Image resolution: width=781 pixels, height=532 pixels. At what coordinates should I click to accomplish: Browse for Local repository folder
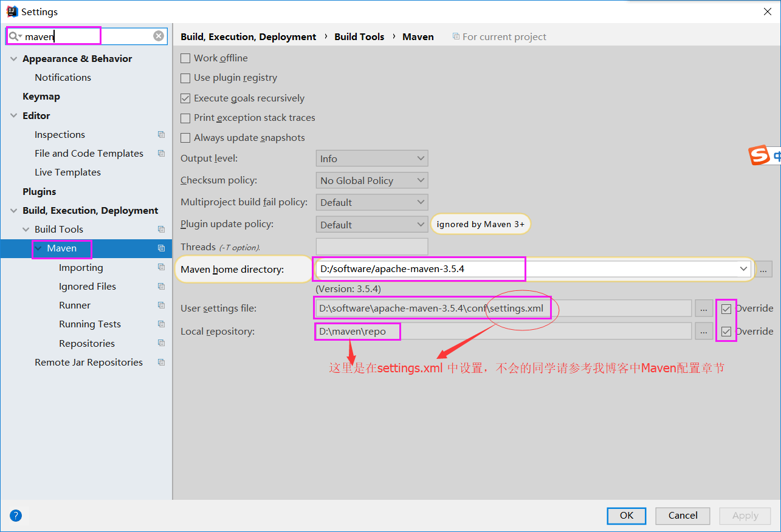point(703,332)
